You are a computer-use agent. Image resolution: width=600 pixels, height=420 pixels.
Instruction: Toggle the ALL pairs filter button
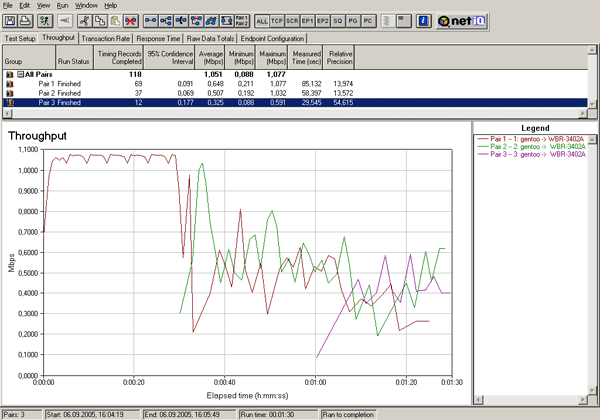(262, 21)
